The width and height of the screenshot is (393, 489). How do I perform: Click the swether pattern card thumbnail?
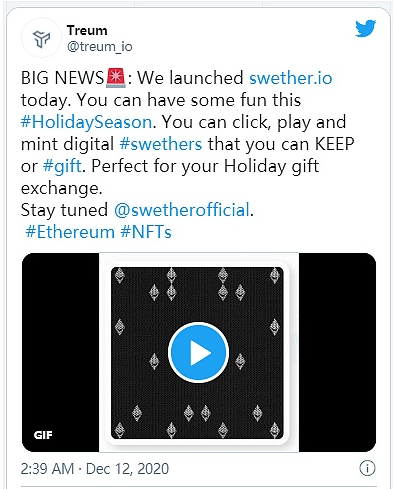(x=197, y=353)
